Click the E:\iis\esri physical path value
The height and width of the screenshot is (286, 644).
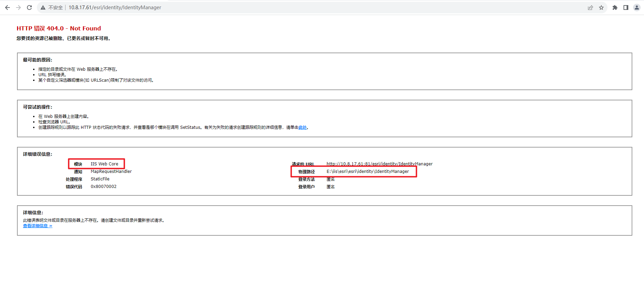coord(368,172)
